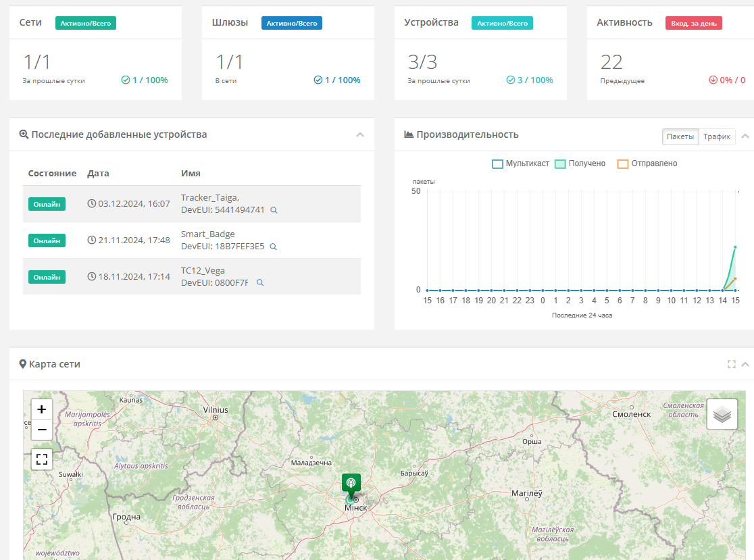This screenshot has height=560, width=754.
Task: Open the map layers selector
Action: pyautogui.click(x=722, y=415)
